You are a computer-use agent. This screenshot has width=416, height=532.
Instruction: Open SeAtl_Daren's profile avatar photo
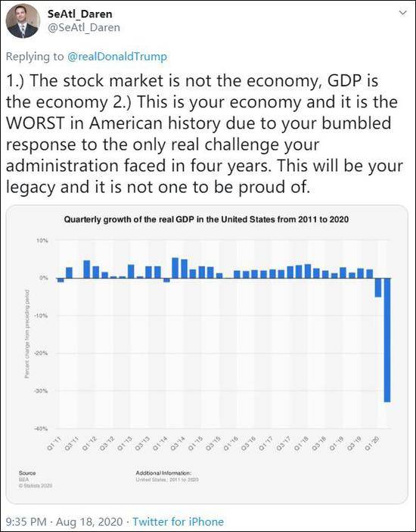[23, 21]
